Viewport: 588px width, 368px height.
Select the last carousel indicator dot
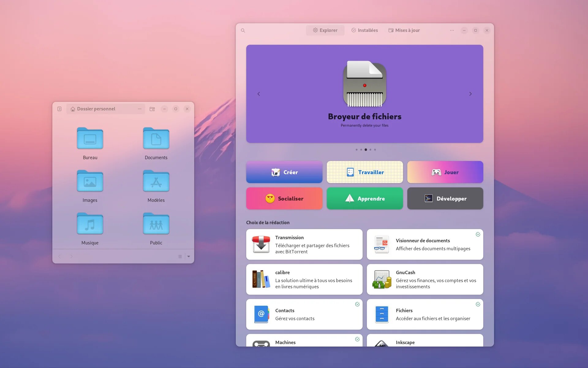pyautogui.click(x=375, y=150)
